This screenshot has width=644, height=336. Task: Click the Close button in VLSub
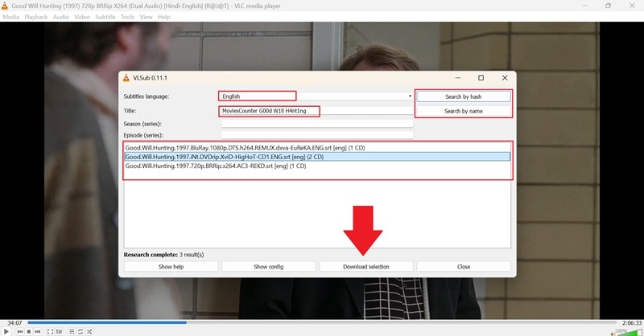pyautogui.click(x=464, y=267)
